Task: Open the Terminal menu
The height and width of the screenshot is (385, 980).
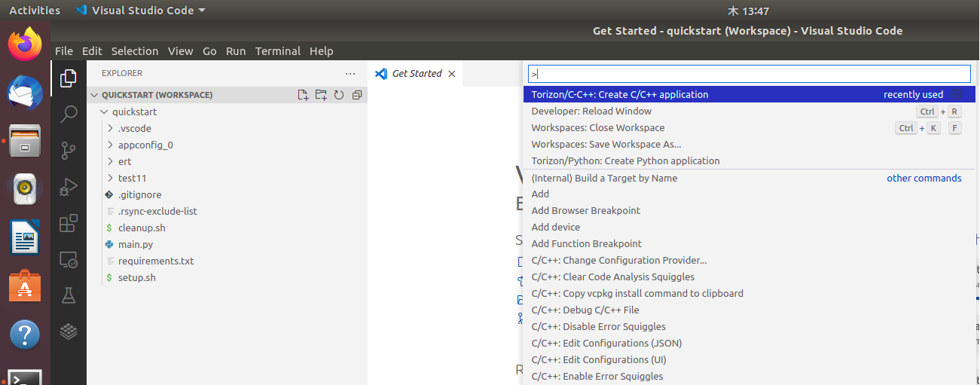Action: 278,51
